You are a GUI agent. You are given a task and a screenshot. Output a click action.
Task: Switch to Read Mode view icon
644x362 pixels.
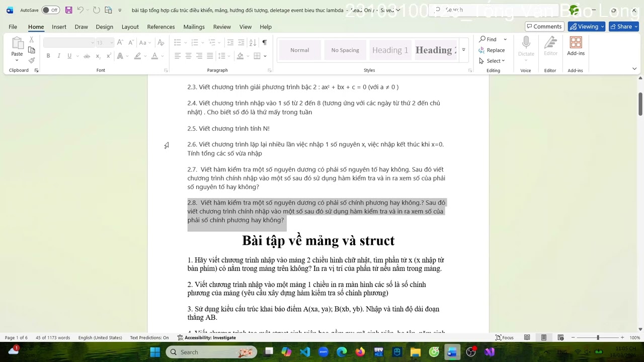[x=527, y=338]
